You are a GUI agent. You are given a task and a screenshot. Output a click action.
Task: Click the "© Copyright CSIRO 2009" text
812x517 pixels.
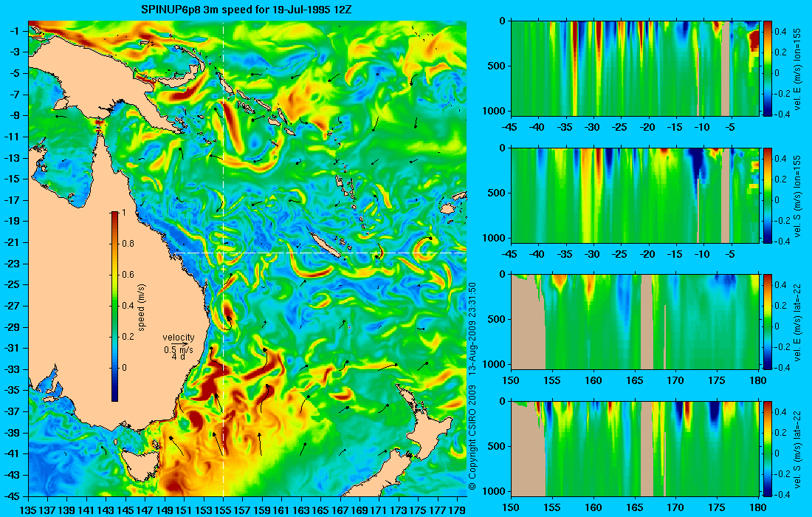tap(472, 438)
